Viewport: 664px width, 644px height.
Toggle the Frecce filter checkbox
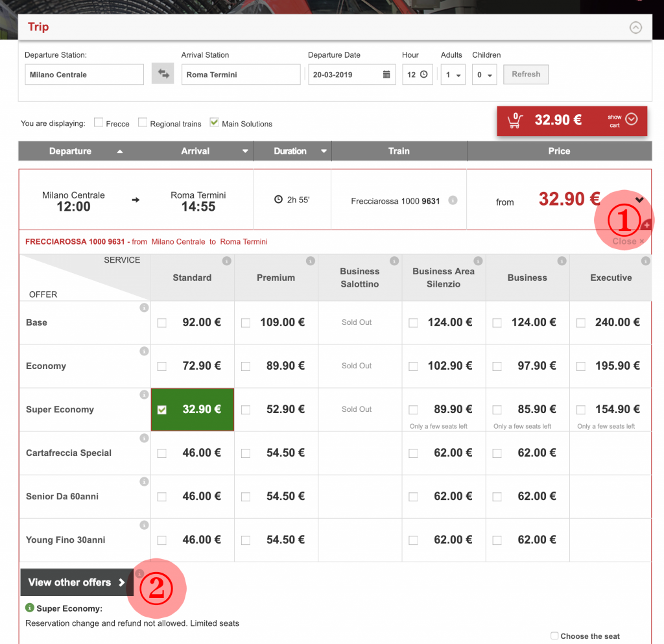pos(99,123)
